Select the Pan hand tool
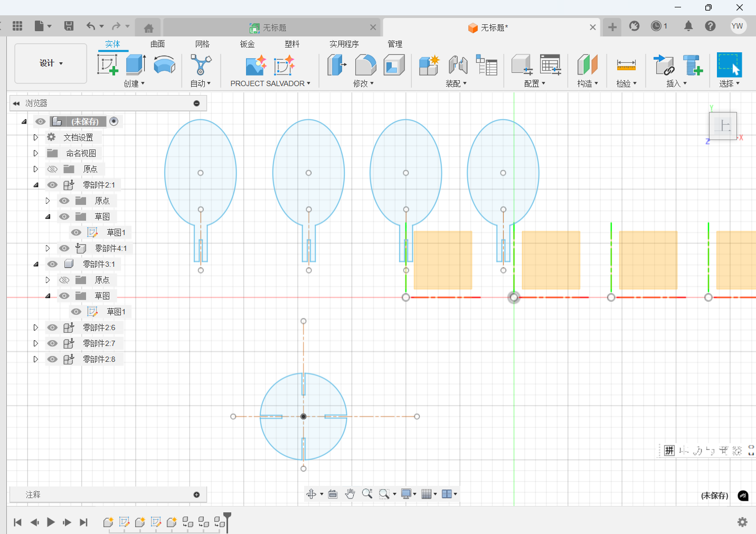The image size is (756, 534). (349, 494)
